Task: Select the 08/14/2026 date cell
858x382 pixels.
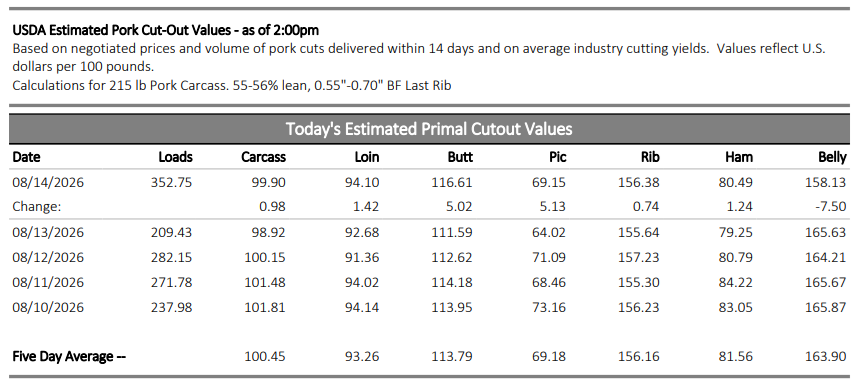Action: pos(48,182)
